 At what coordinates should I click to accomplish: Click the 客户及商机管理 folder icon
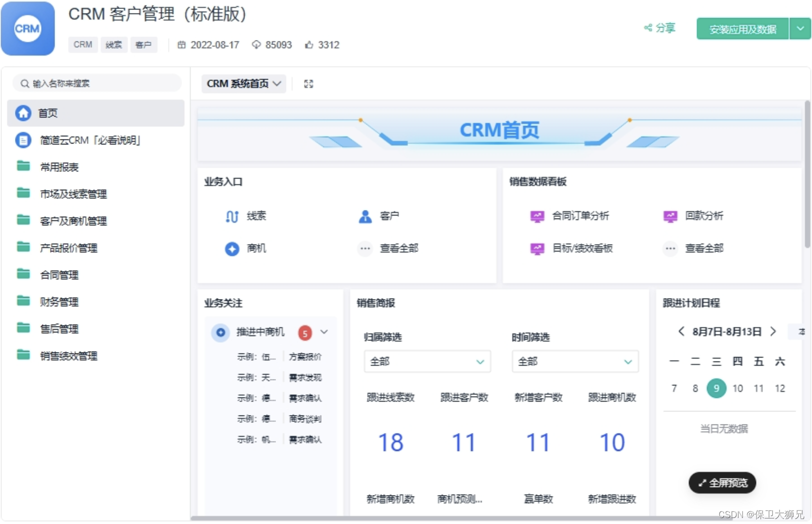(x=23, y=220)
